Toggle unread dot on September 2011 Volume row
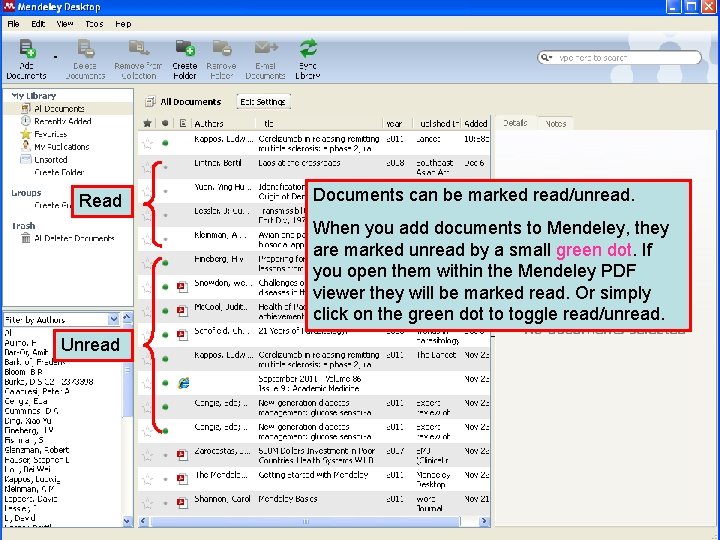 (x=165, y=382)
